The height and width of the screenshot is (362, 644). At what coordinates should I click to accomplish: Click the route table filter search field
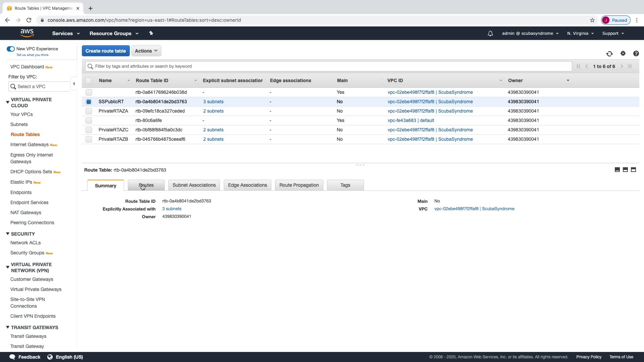(329, 66)
